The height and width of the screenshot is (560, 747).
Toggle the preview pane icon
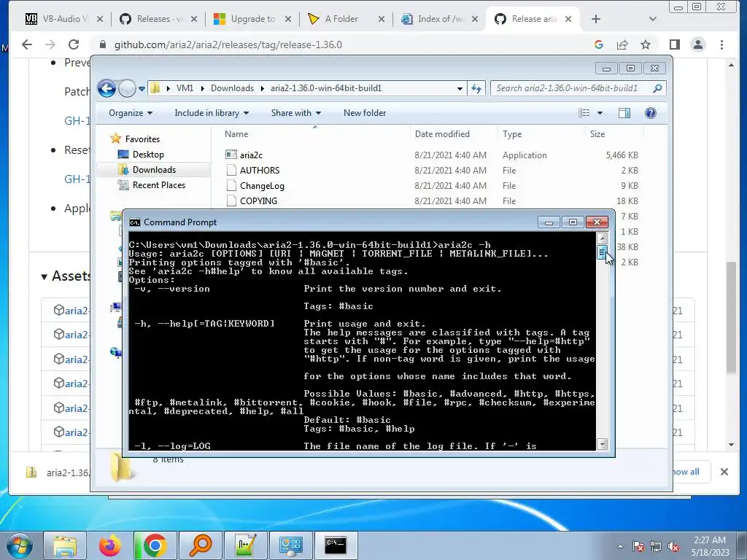point(624,113)
